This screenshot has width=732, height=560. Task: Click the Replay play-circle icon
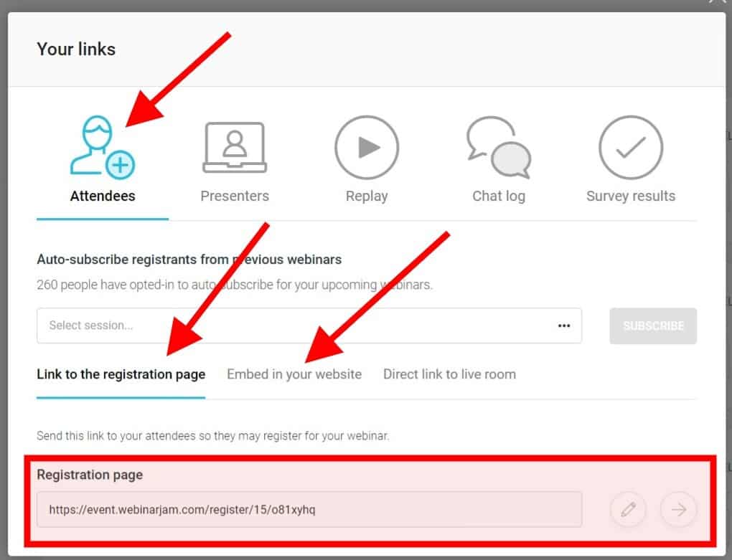367,147
